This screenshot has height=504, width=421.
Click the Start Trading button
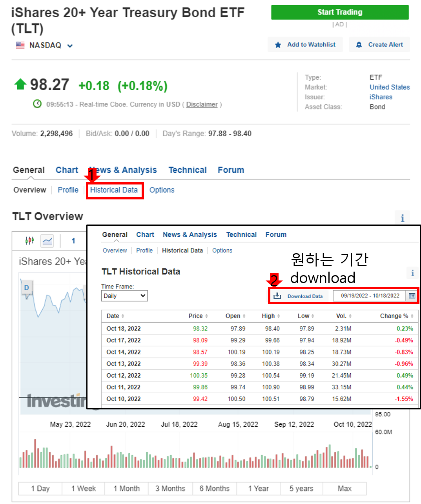340,12
